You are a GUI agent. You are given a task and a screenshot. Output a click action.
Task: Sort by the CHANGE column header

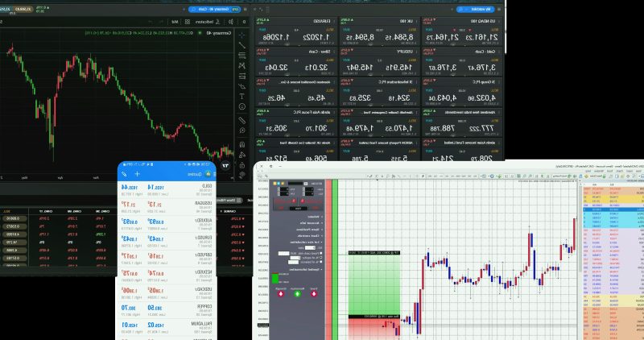tap(228, 211)
